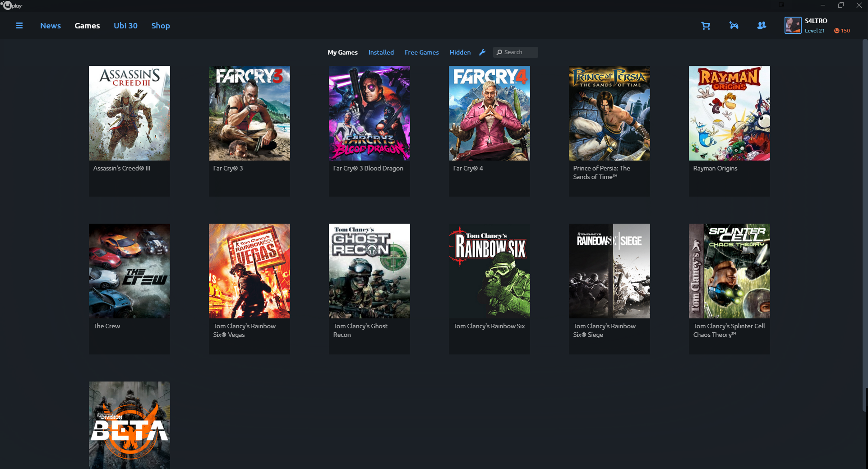Viewport: 868px width, 469px height.
Task: Open the Ubi 30 tab
Action: click(125, 26)
